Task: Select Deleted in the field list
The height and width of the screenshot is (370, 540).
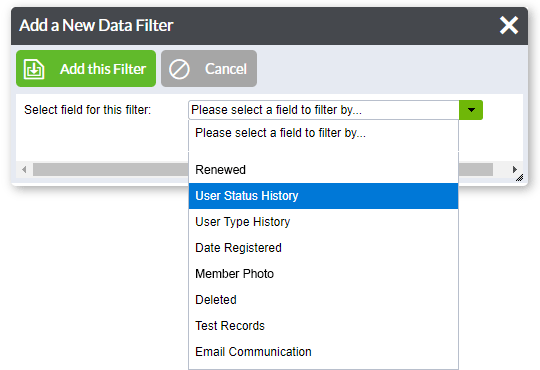Action: pos(323,300)
